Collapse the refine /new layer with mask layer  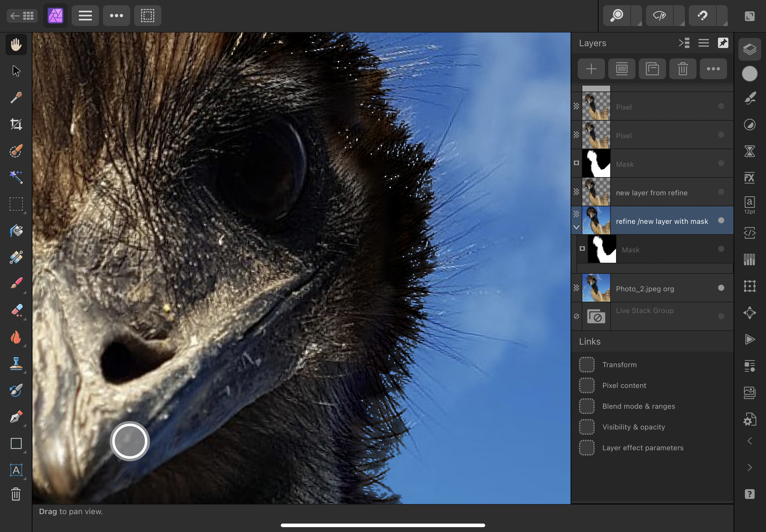point(576,227)
